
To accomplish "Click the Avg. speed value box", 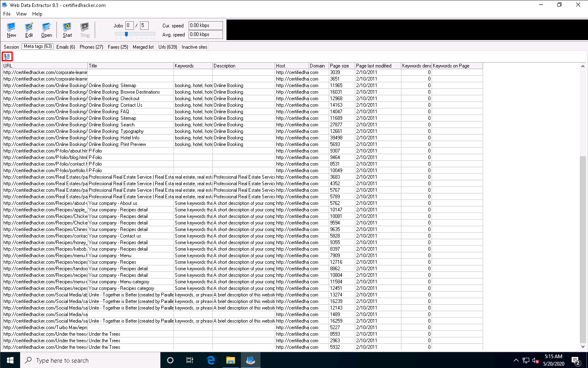I will 206,34.
